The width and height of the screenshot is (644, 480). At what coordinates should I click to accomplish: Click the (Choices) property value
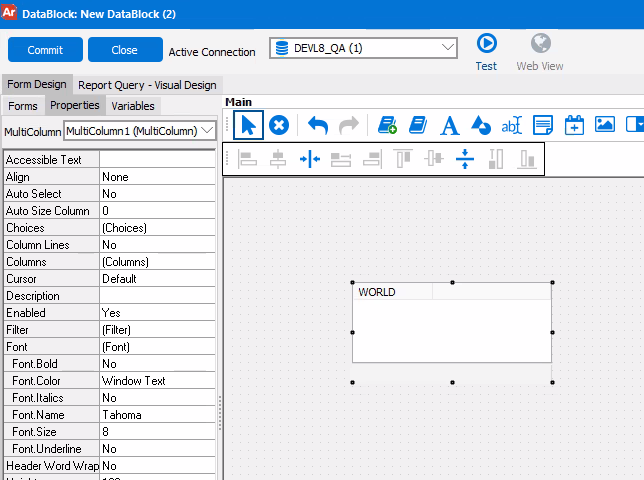157,227
